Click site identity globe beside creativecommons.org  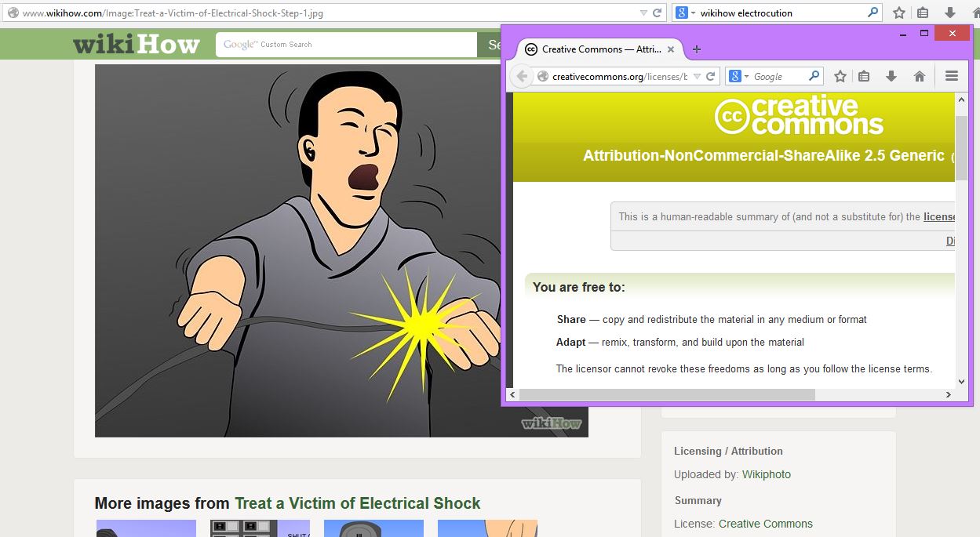[x=542, y=76]
